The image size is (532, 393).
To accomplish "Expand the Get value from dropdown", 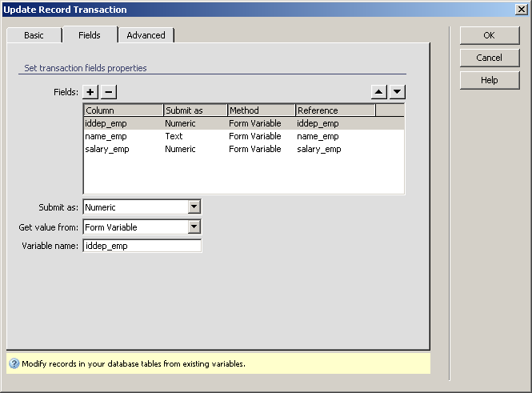I will [x=194, y=227].
